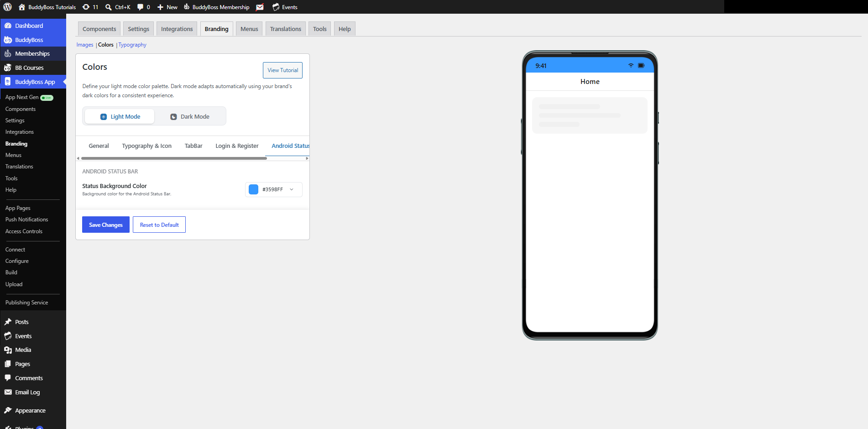Click the BuddyBoss logo icon in the sidebar
Viewport: 868px width, 429px height.
point(8,40)
